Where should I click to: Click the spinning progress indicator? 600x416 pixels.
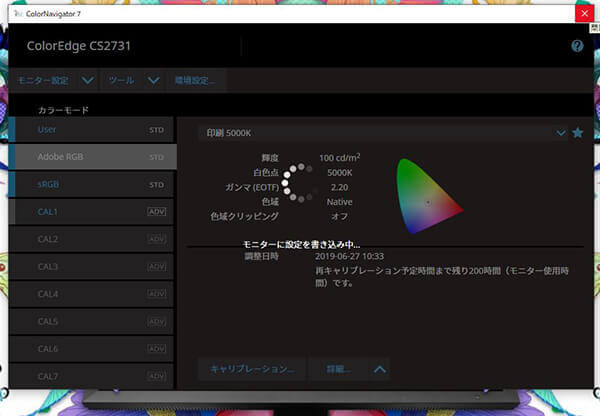pos(300,183)
